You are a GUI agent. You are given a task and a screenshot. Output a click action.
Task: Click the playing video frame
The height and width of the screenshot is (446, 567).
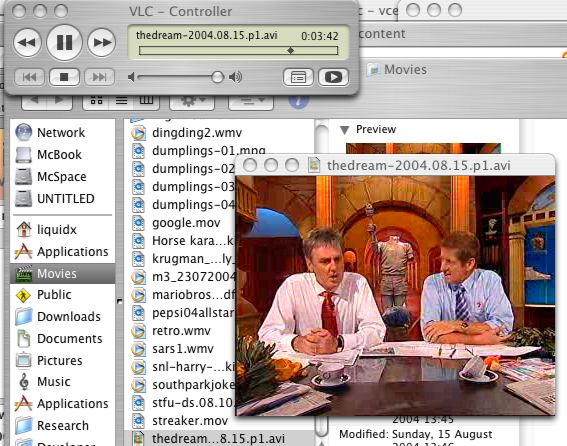(395, 296)
